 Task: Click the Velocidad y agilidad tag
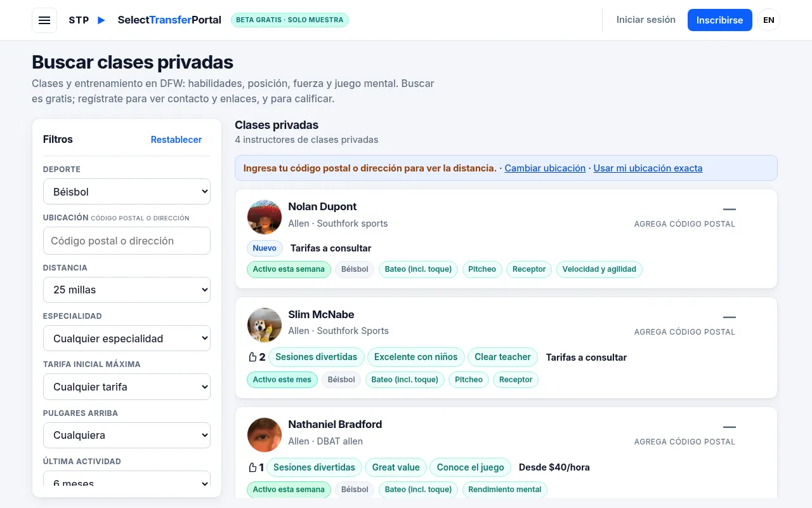coord(599,269)
